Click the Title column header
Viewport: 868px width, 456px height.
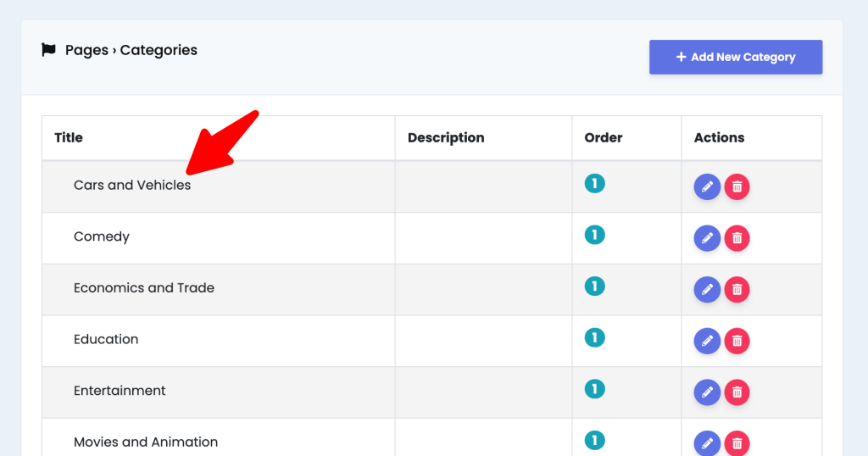point(69,138)
